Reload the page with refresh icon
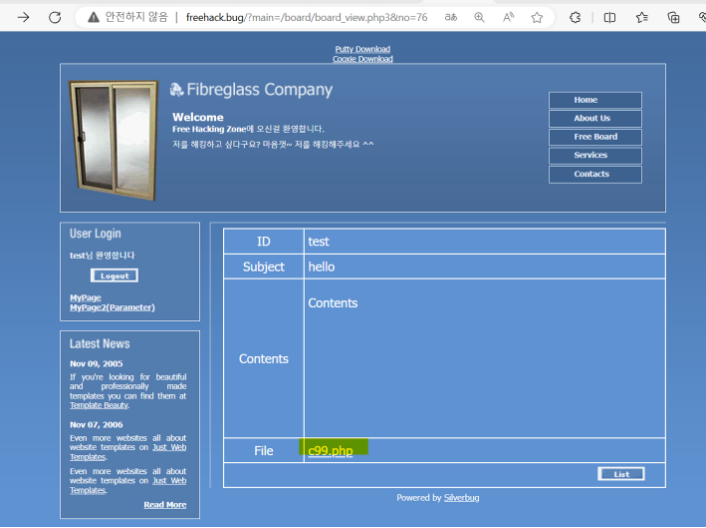 pos(55,17)
